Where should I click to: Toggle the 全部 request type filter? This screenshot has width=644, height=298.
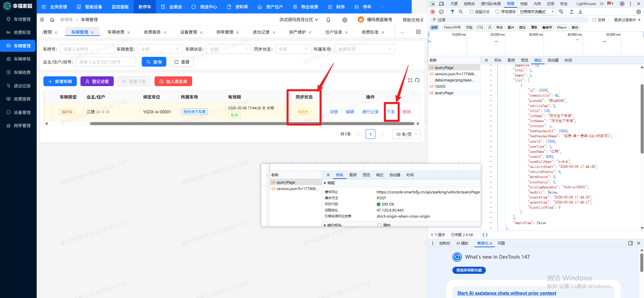(435, 28)
